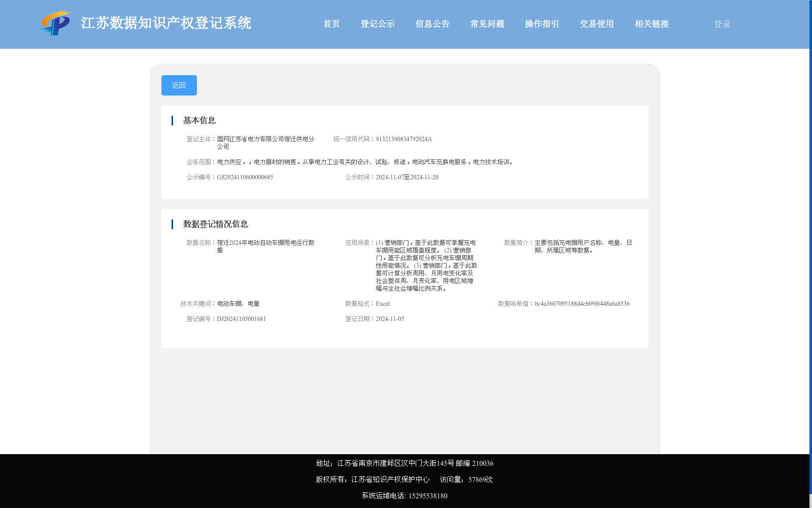Click the footer phone number 15295538180
The image size is (812, 508).
coord(428,496)
